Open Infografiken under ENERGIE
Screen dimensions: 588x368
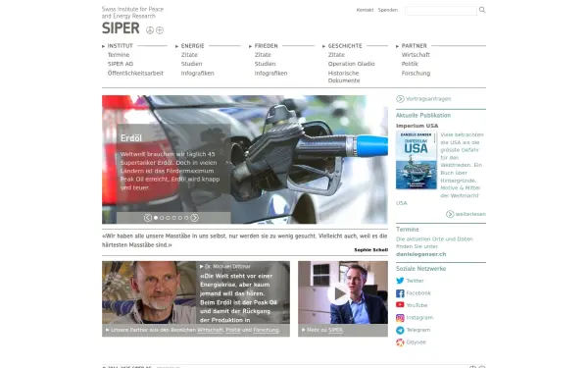click(x=198, y=74)
